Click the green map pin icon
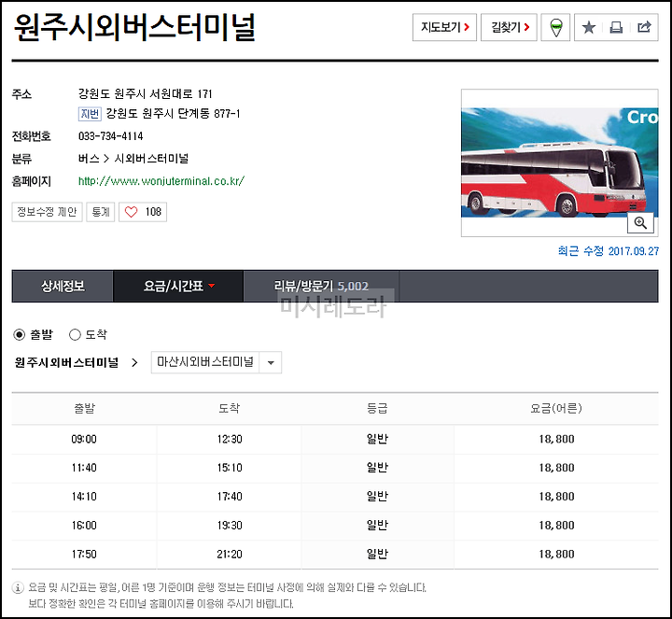Screen dimensions: 672x619 click(556, 27)
